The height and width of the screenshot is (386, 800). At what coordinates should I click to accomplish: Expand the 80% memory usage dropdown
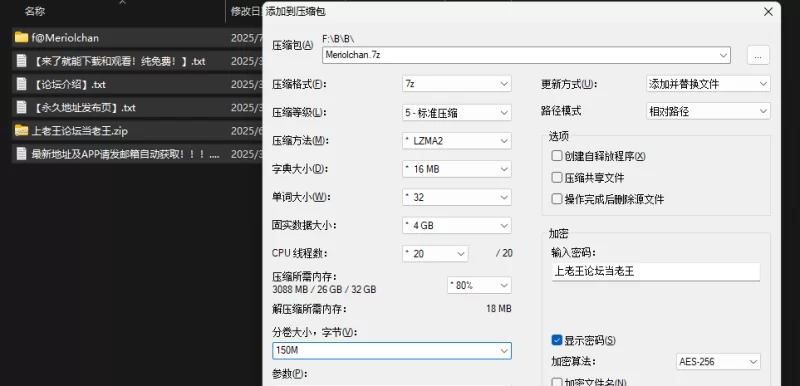479,286
